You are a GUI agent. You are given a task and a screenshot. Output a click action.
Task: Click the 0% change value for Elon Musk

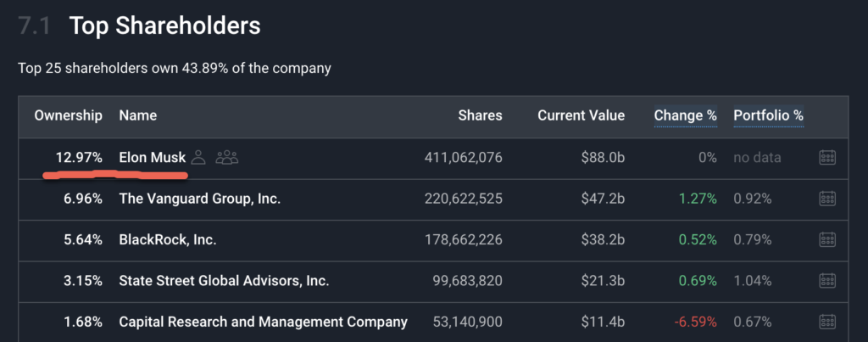click(708, 158)
